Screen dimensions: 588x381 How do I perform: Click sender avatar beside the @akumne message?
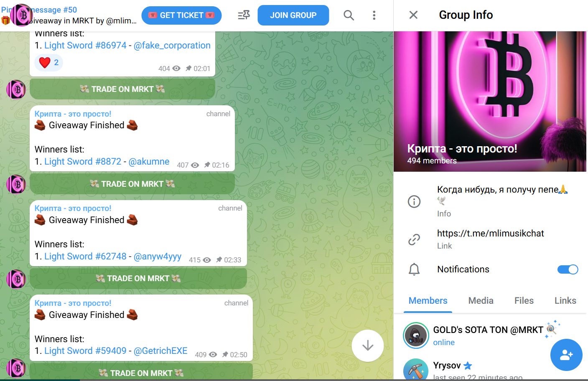pyautogui.click(x=16, y=184)
